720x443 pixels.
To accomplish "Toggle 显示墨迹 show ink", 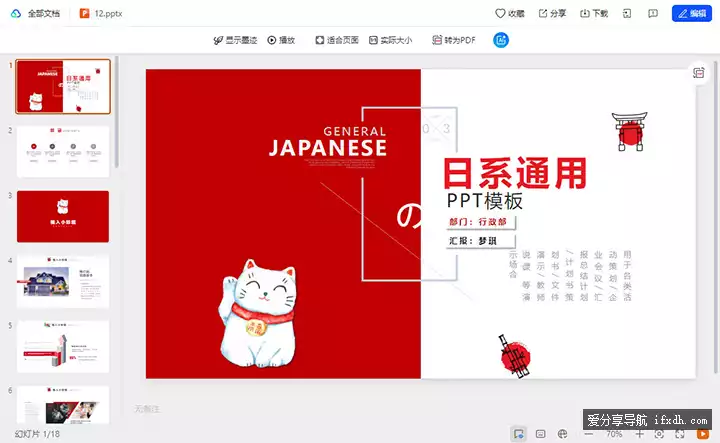I will click(x=235, y=40).
